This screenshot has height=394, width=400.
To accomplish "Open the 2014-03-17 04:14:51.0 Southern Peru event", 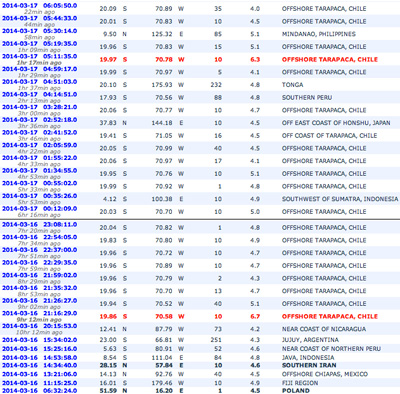I will click(x=40, y=94).
